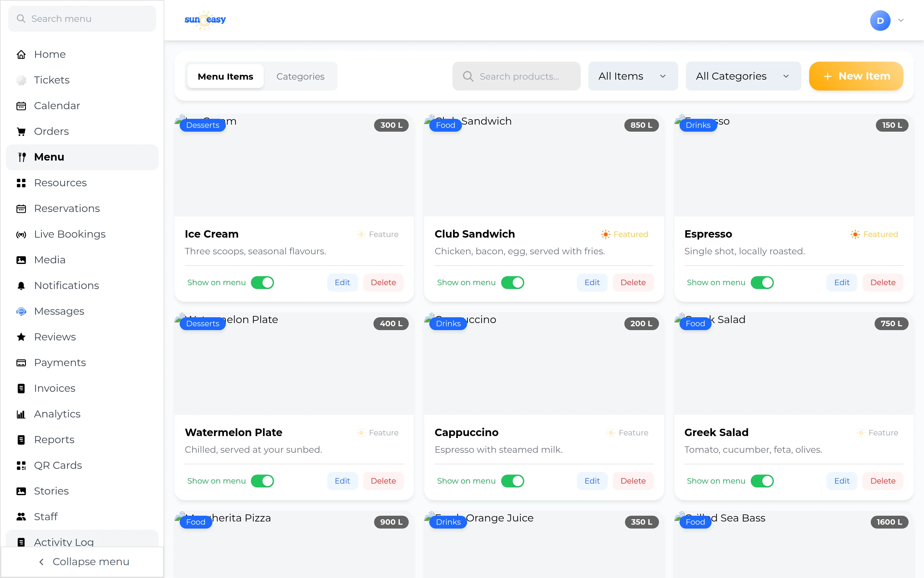Click the Home house icon in sidebar

coord(21,54)
